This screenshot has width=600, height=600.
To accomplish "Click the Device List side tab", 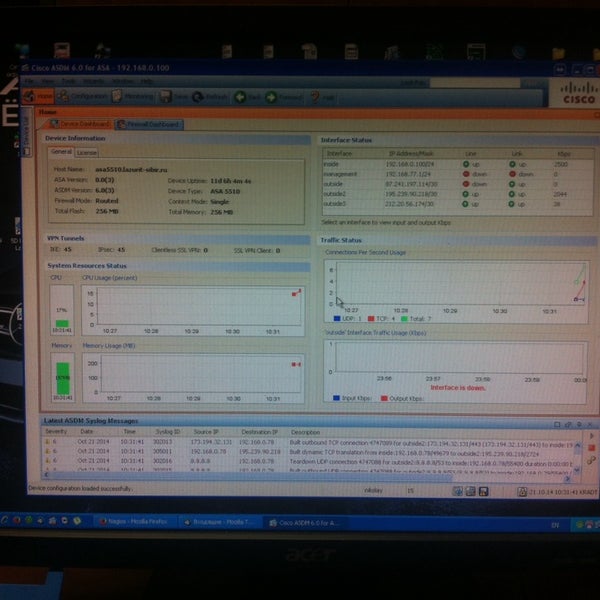I will click(26, 132).
